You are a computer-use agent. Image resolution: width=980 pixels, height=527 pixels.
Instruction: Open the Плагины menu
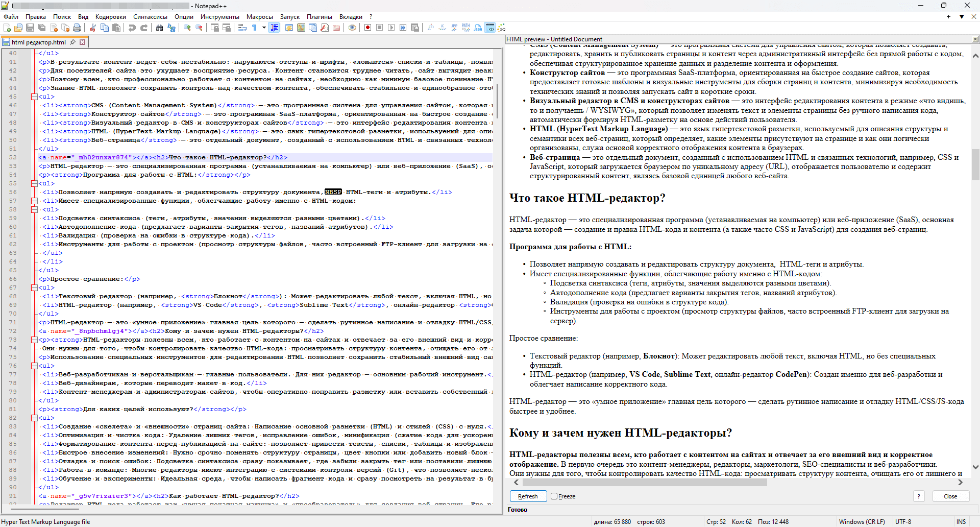[320, 16]
